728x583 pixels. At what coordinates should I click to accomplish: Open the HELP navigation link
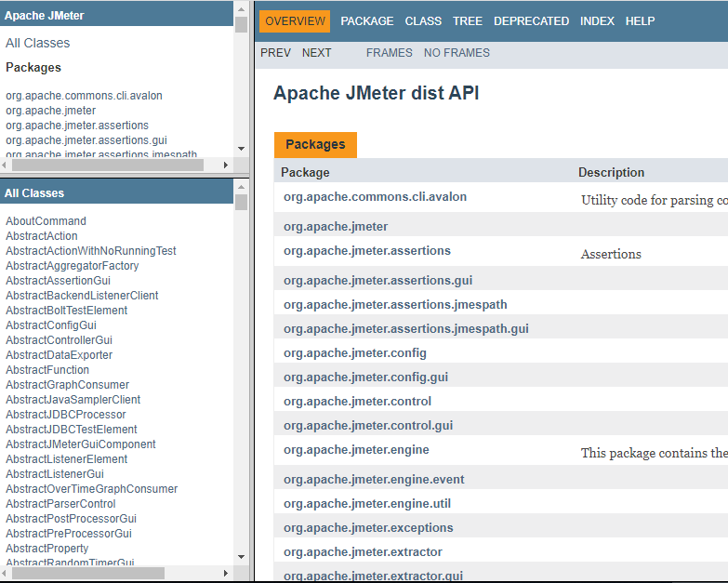point(640,20)
